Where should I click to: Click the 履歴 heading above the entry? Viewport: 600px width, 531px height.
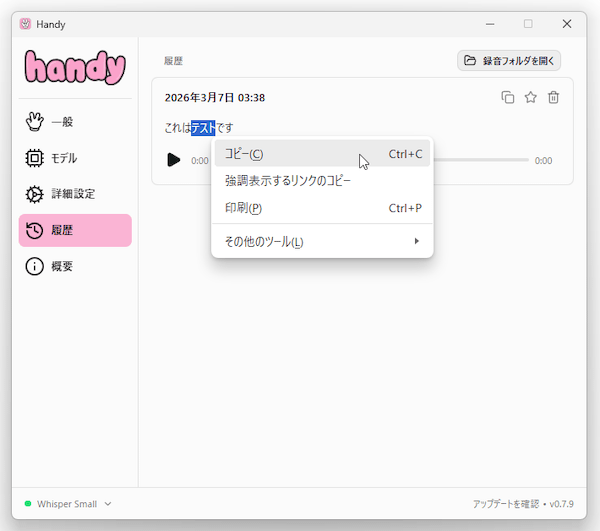point(173,61)
